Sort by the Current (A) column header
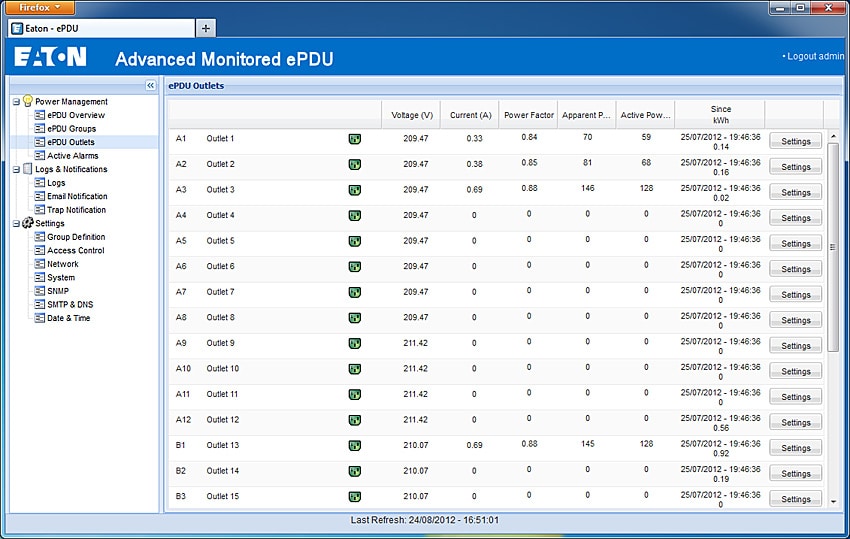Viewport: 850px width, 539px height. click(470, 115)
